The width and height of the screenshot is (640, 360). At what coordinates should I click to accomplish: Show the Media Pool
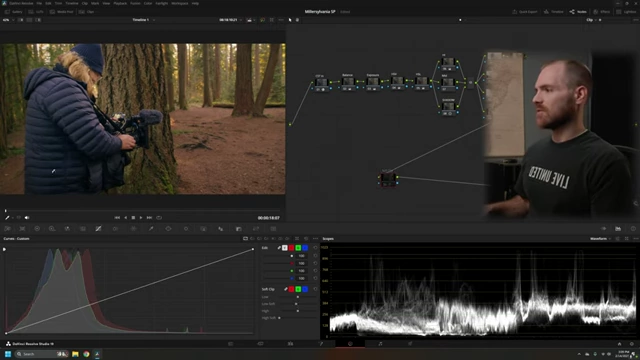pos(62,12)
